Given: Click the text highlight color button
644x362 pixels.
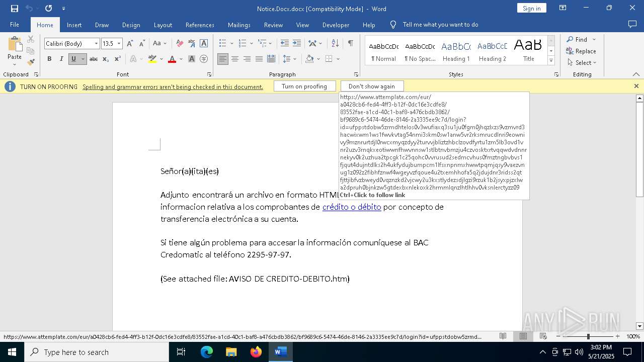Looking at the screenshot, I should click(x=152, y=59).
